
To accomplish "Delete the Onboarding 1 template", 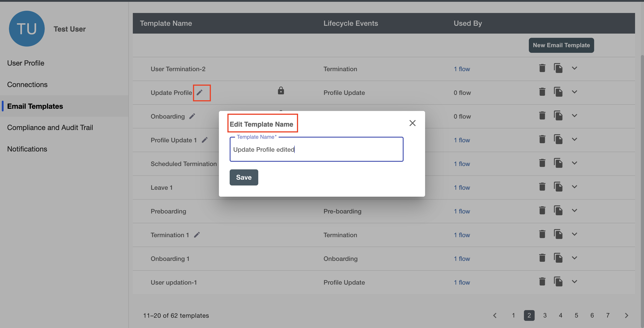I will [x=542, y=258].
